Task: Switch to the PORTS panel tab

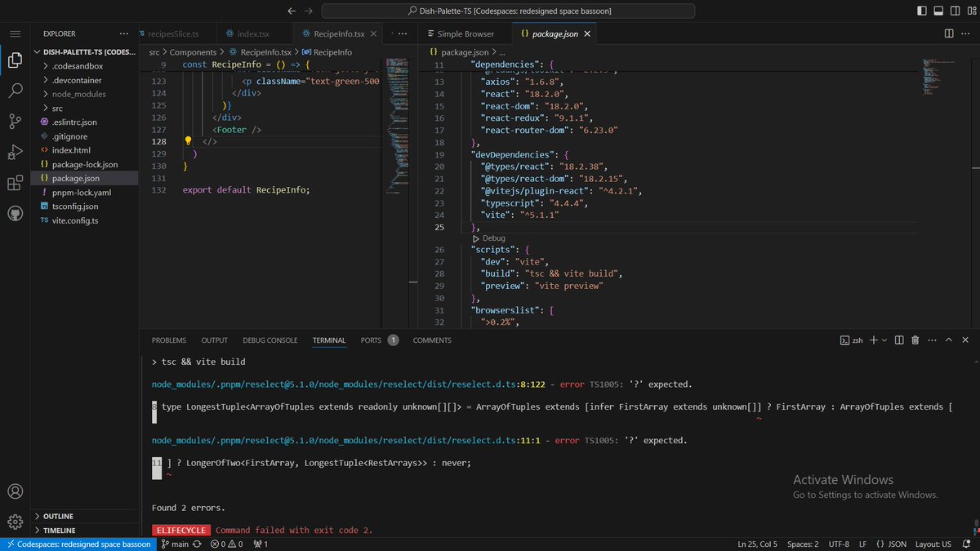Action: (380, 340)
